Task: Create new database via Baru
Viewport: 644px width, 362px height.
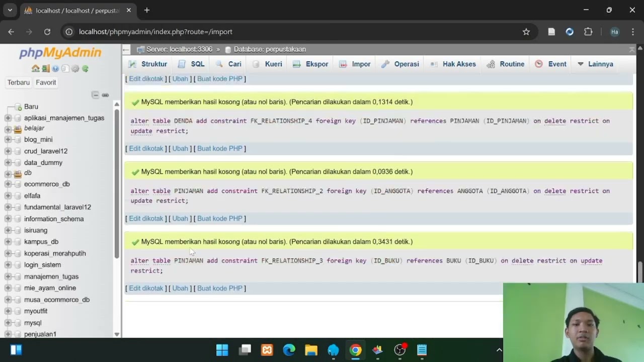Action: coord(31,107)
